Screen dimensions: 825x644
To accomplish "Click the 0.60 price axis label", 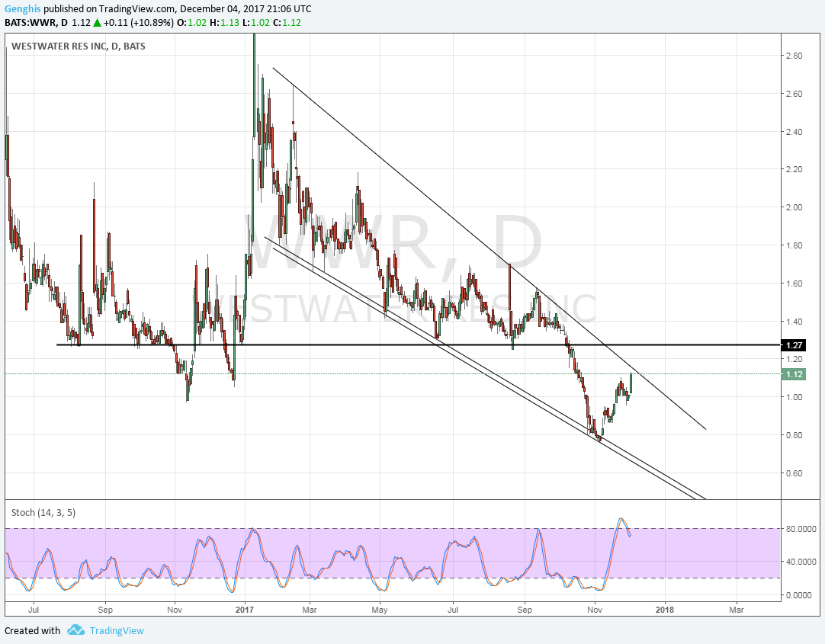I will click(794, 473).
